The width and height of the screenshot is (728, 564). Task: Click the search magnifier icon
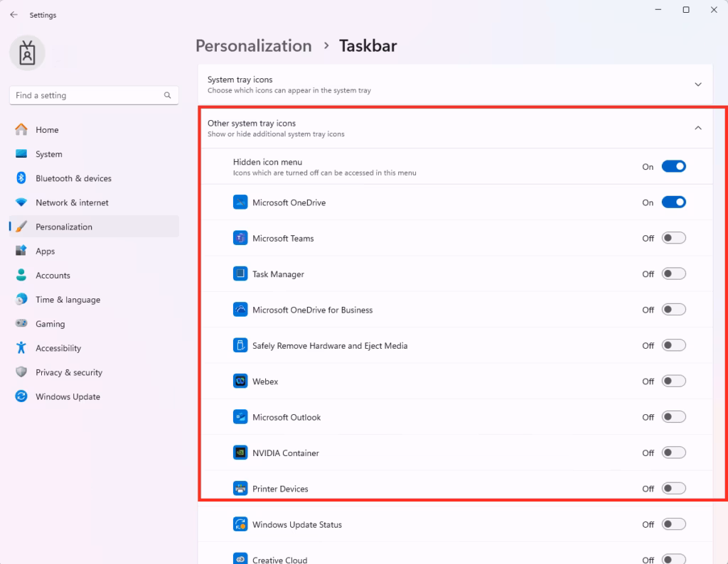tap(167, 95)
